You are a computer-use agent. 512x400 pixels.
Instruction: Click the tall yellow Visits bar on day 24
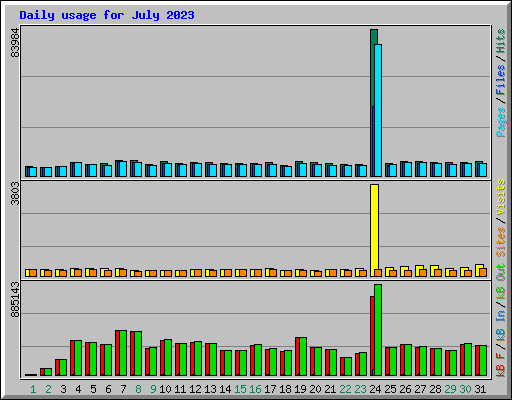[x=374, y=227]
